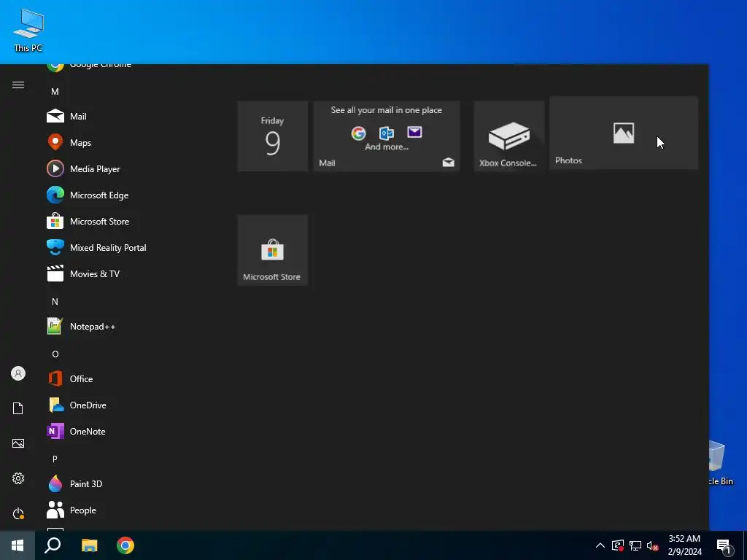Select This PC desktop icon

coord(28,31)
